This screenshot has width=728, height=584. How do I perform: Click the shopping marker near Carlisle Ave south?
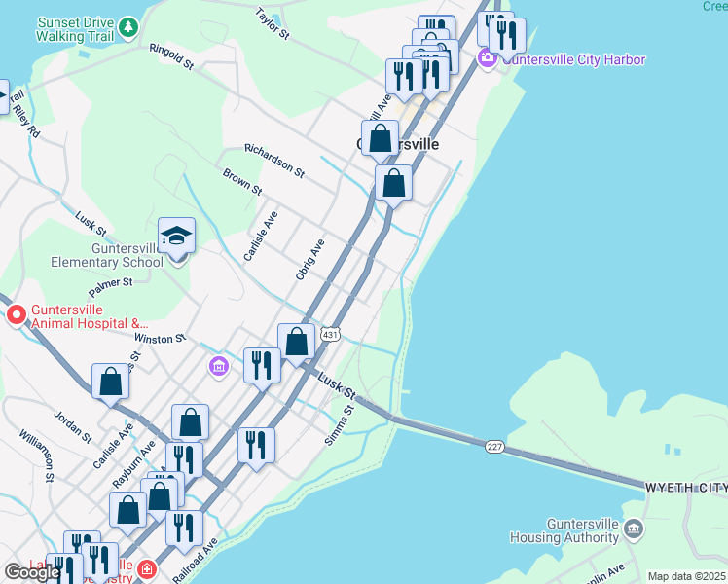(191, 422)
